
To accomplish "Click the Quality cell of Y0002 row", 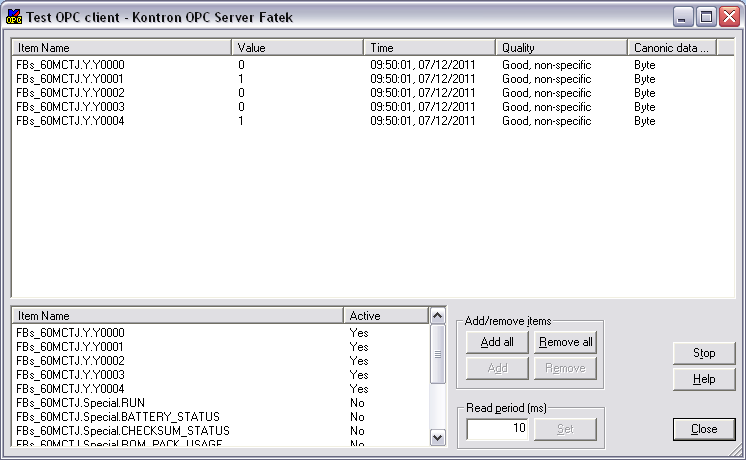I will [546, 93].
